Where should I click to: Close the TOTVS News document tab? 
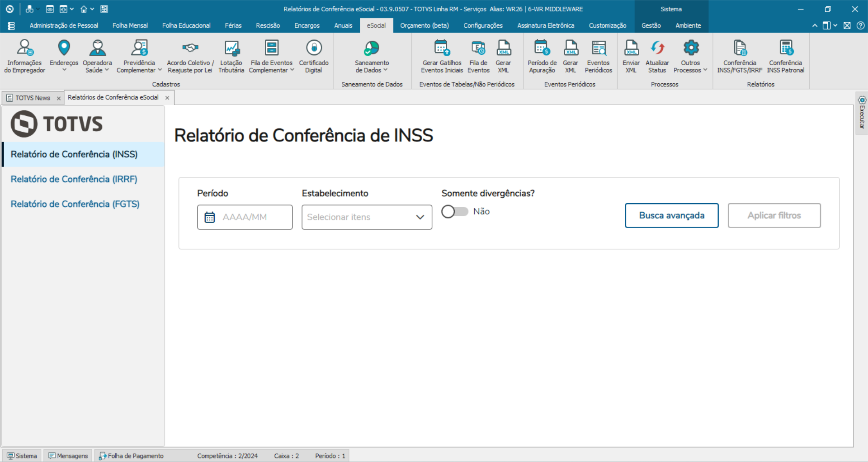coord(58,98)
